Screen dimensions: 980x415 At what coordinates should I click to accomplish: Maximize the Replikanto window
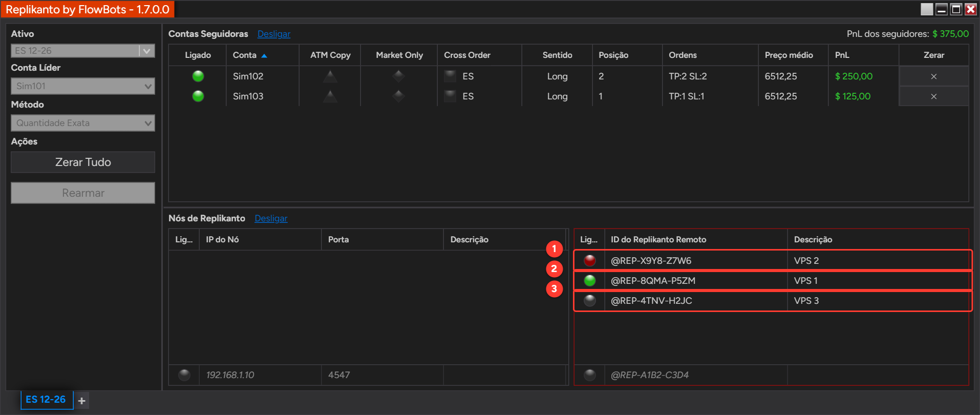(956, 9)
